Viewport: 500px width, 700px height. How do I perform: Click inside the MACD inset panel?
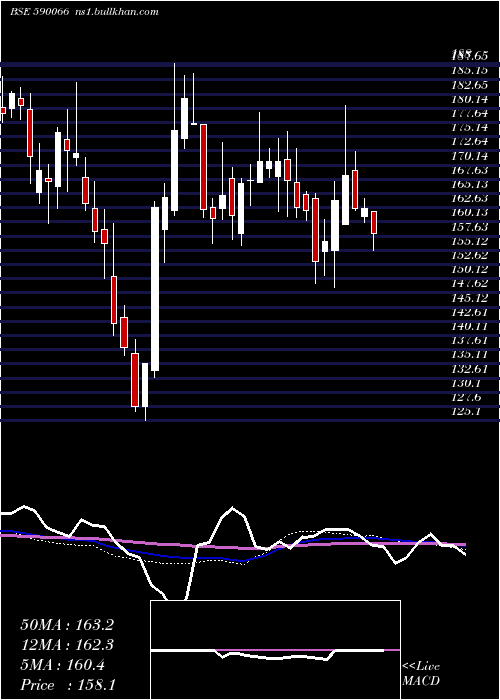click(275, 650)
